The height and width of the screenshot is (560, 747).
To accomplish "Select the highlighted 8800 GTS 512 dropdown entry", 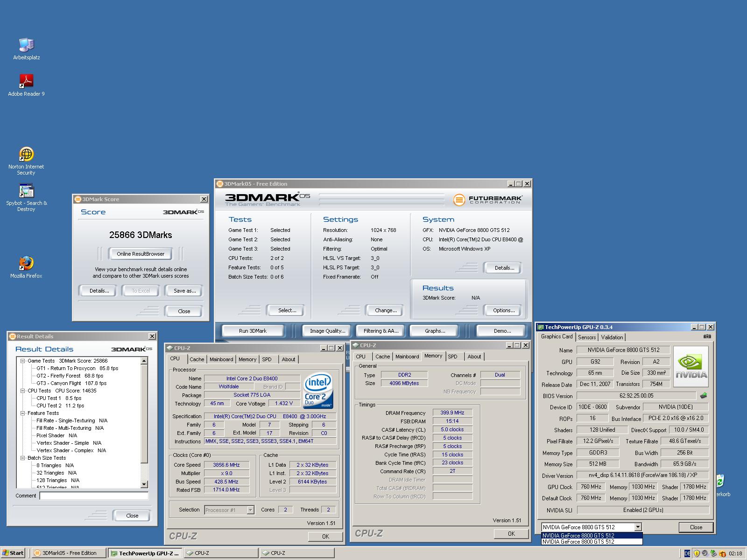I will tap(592, 536).
